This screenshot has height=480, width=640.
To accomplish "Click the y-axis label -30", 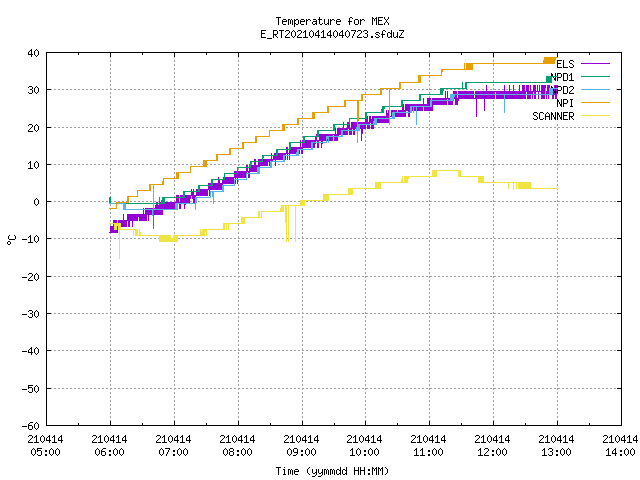I will point(31,314).
